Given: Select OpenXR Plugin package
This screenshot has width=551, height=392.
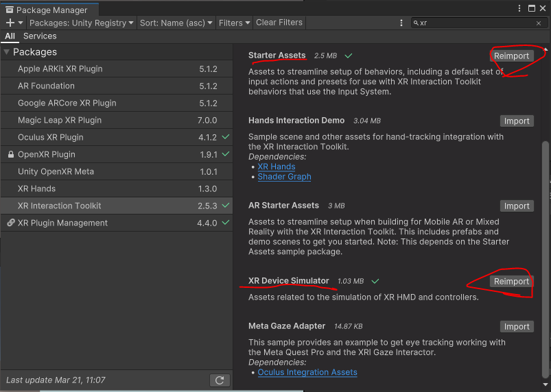Looking at the screenshot, I should [117, 154].
